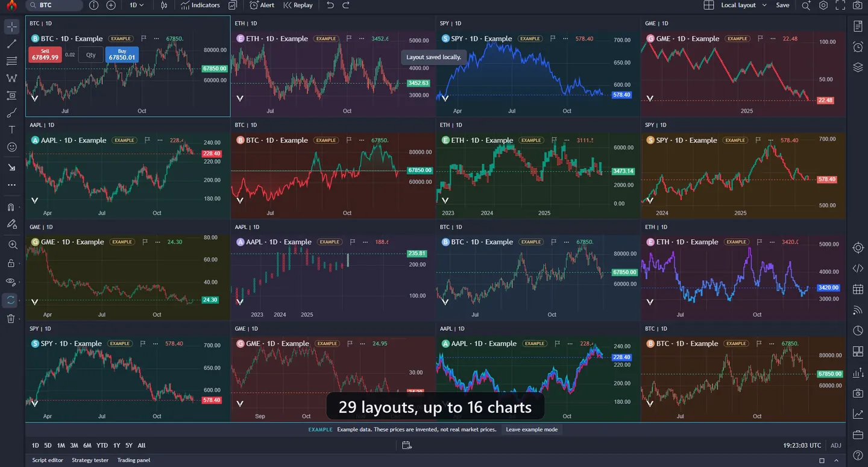The width and height of the screenshot is (868, 467).
Task: Open chart type candles selector
Action: point(164,5)
